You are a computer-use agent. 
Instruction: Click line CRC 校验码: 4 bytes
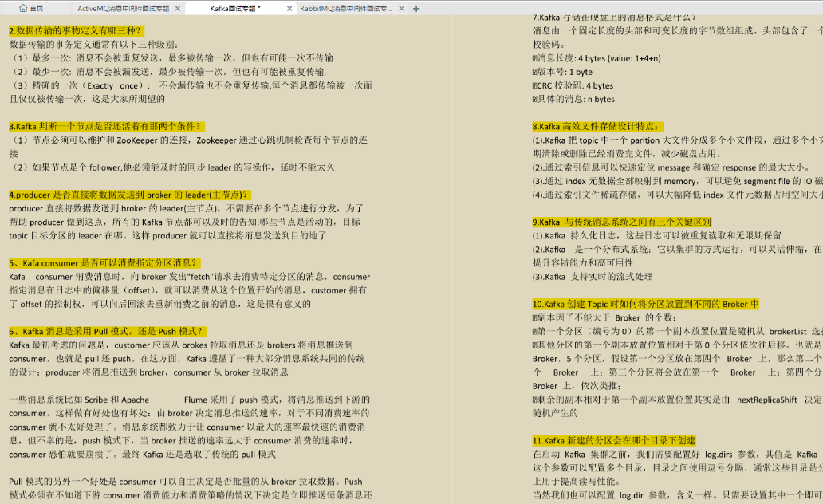[573, 85]
